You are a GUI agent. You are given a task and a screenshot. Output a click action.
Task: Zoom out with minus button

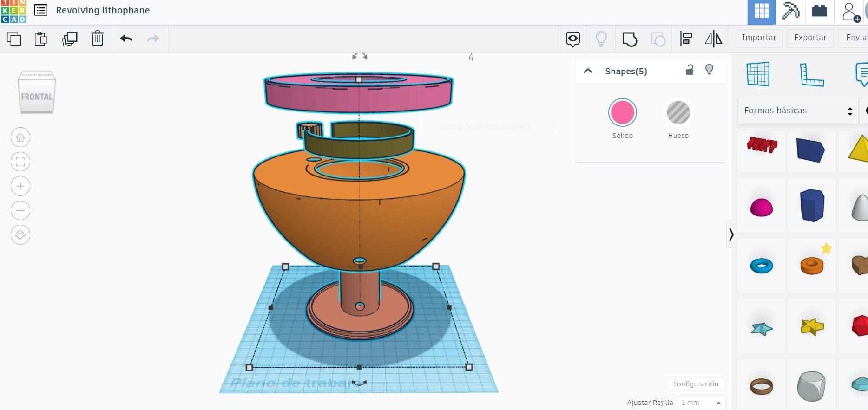click(x=20, y=210)
